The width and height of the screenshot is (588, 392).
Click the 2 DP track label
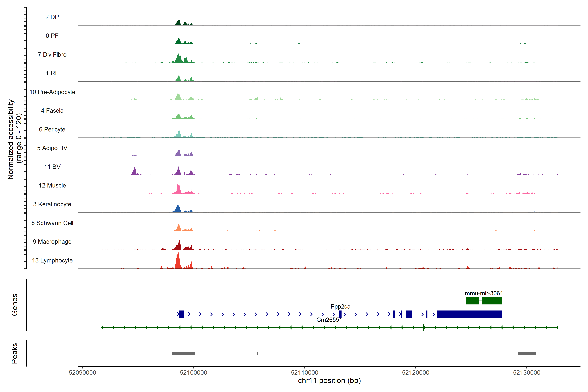point(52,17)
